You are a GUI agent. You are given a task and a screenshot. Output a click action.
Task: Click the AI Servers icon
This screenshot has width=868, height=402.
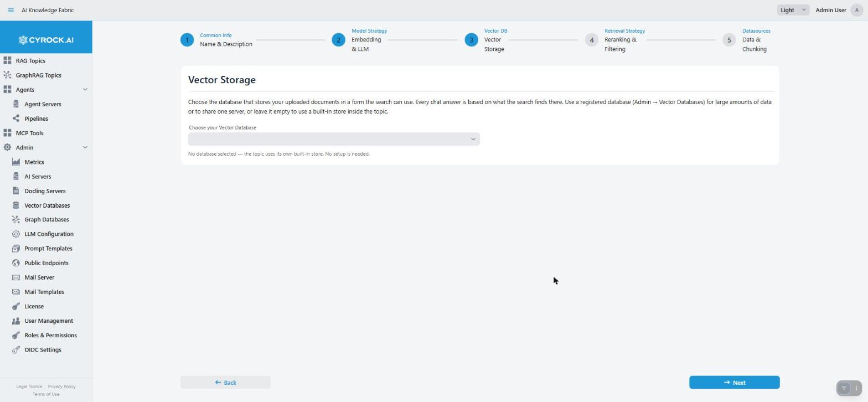coord(16,177)
